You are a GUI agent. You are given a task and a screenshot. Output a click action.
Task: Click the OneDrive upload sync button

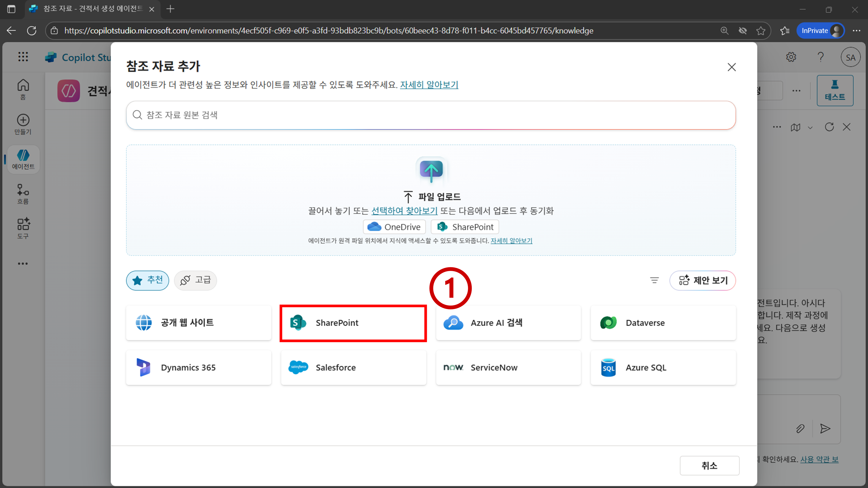[x=394, y=227]
